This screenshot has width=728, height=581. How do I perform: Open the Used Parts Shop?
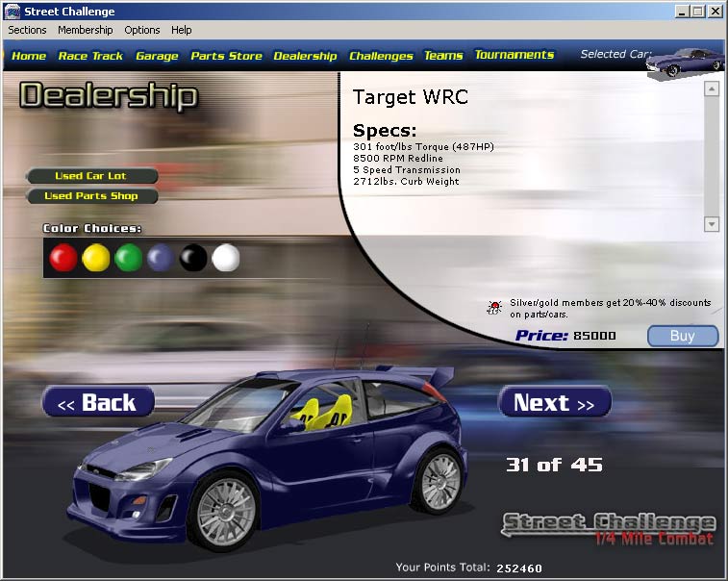92,196
